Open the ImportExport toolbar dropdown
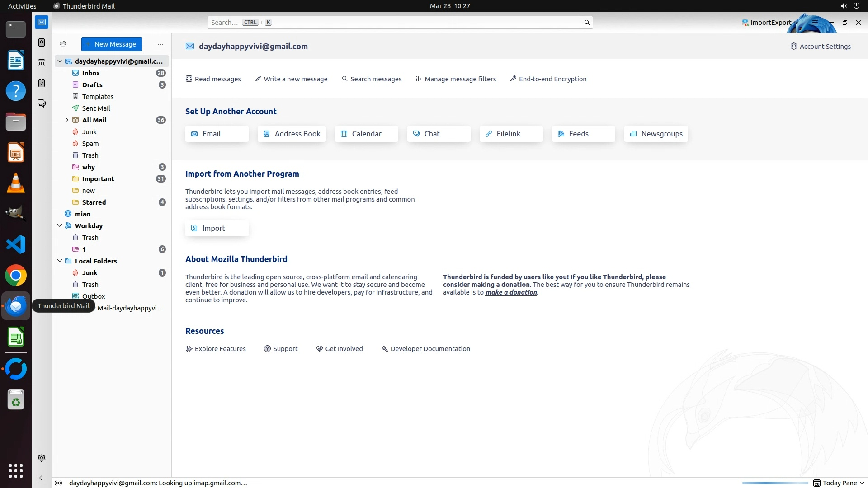The width and height of the screenshot is (868, 488). click(x=770, y=23)
